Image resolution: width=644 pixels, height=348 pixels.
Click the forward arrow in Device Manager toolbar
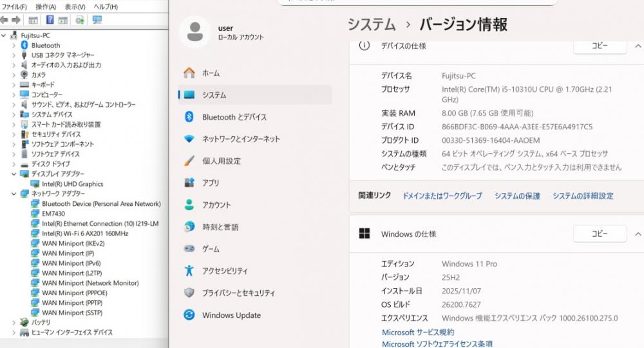pos(16,20)
